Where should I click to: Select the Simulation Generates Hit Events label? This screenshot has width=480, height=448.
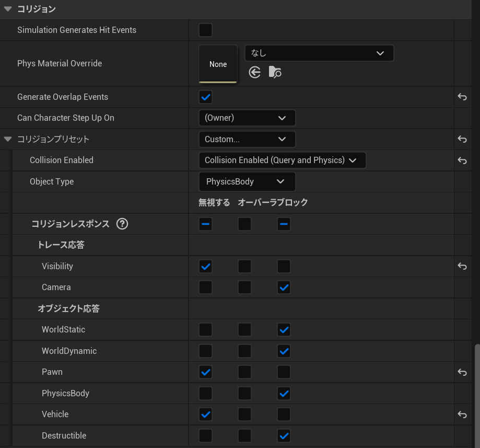pos(77,30)
